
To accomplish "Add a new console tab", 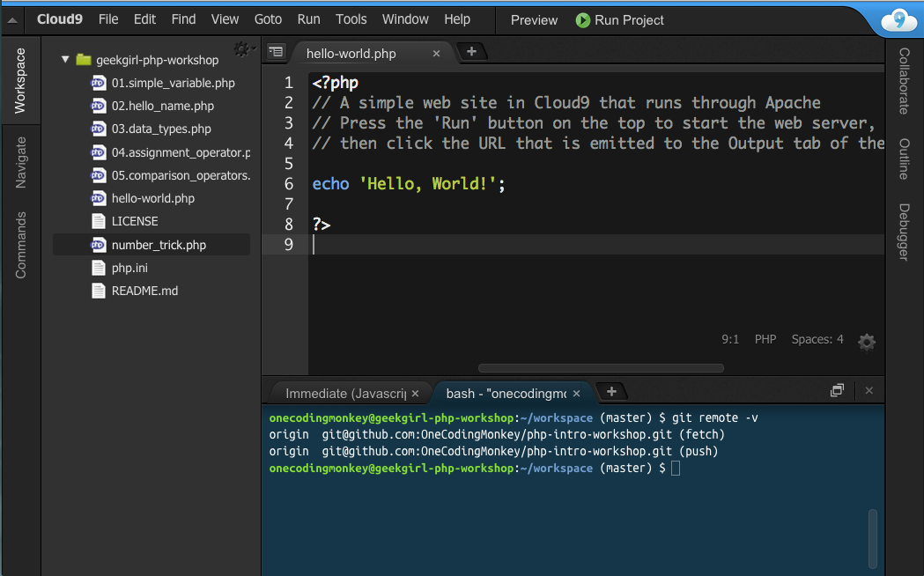I will click(611, 392).
